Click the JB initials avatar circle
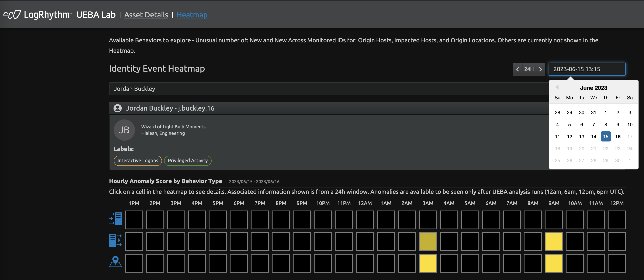 coord(124,130)
